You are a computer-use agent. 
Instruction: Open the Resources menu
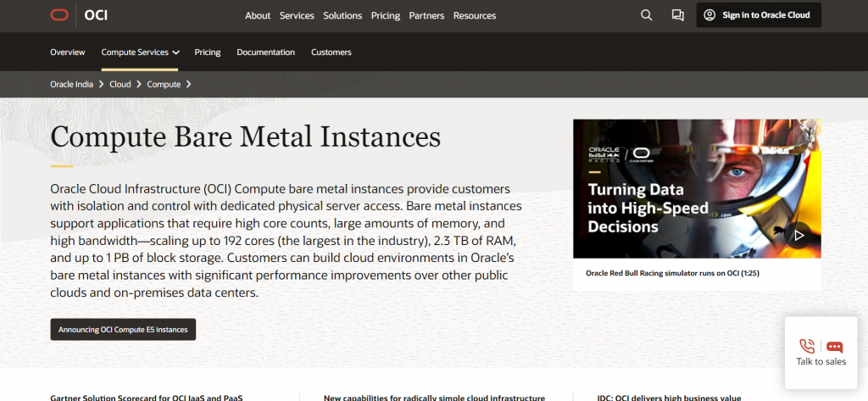[x=475, y=15]
